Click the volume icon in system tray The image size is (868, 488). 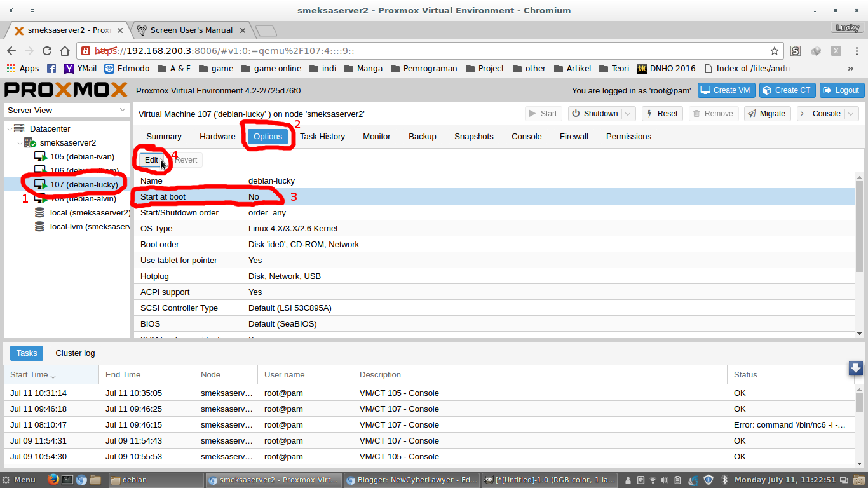point(664,480)
